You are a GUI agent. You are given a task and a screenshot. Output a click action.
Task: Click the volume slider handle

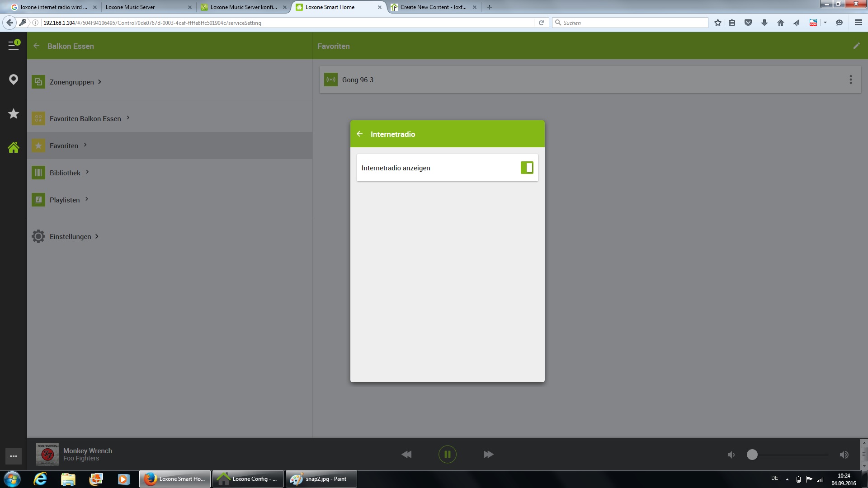tap(752, 455)
